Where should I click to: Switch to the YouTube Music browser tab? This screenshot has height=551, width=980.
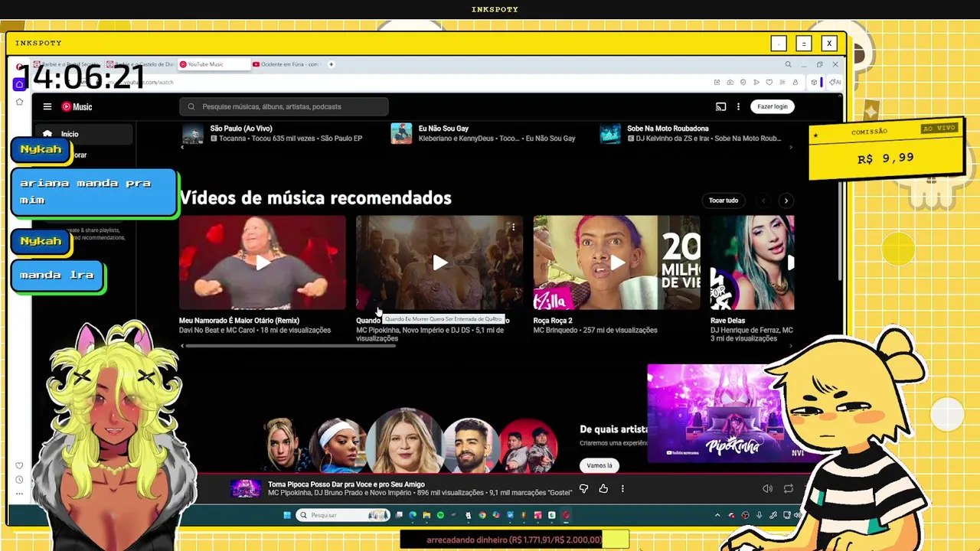click(213, 64)
